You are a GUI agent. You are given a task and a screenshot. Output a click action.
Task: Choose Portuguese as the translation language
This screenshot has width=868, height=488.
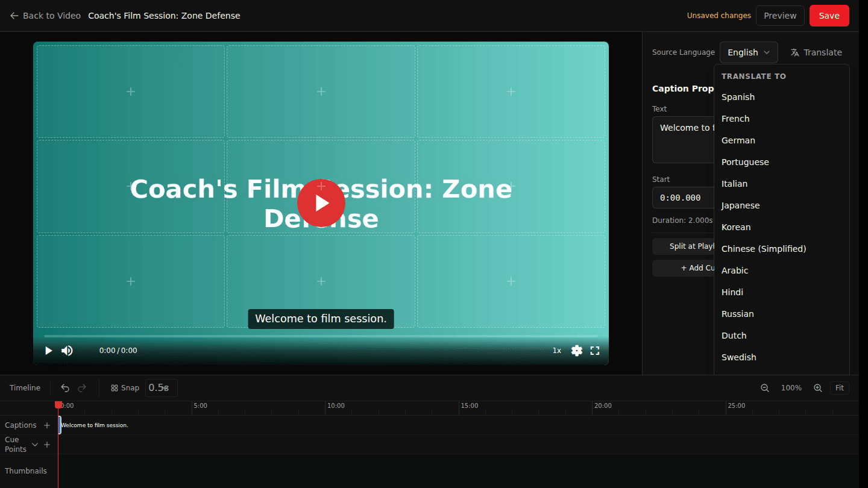click(x=782, y=162)
